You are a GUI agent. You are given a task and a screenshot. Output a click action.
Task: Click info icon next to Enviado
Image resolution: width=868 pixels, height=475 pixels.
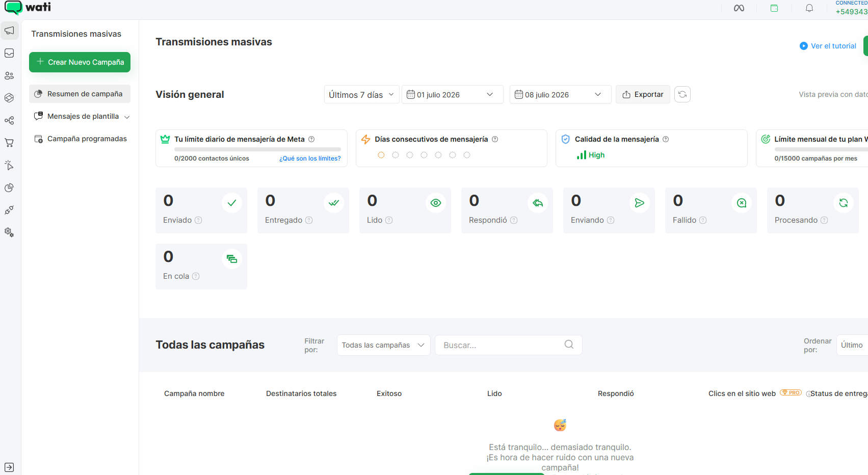click(199, 220)
